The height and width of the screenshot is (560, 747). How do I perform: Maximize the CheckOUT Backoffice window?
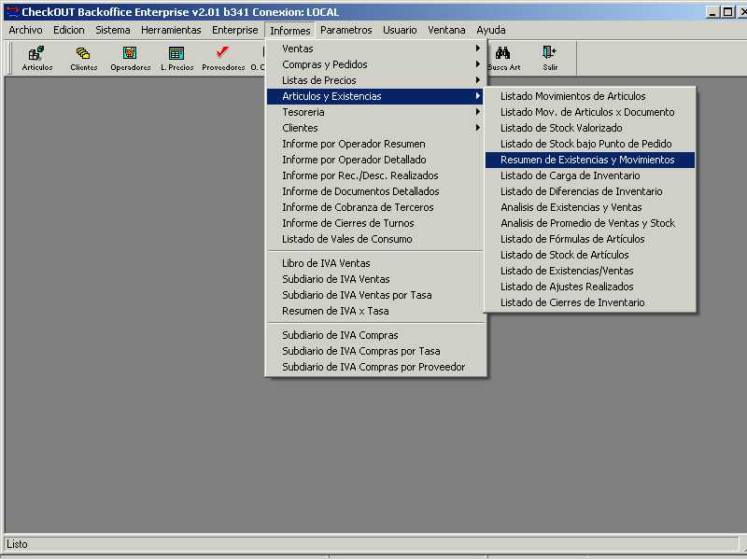pyautogui.click(x=727, y=12)
